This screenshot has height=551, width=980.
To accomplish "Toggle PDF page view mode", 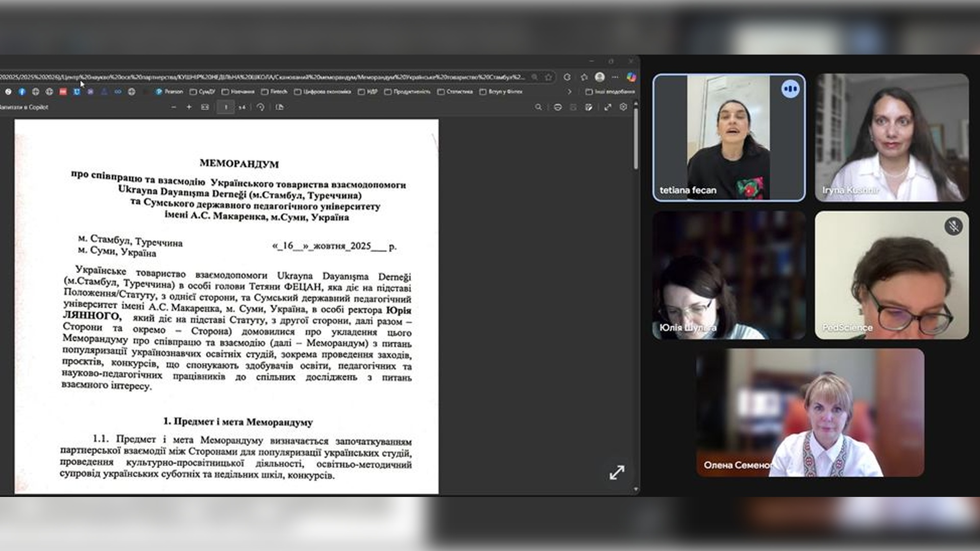I will click(279, 107).
